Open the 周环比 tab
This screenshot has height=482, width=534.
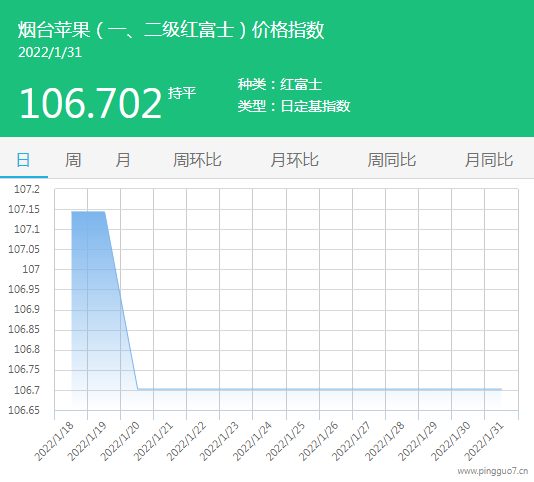[197, 160]
